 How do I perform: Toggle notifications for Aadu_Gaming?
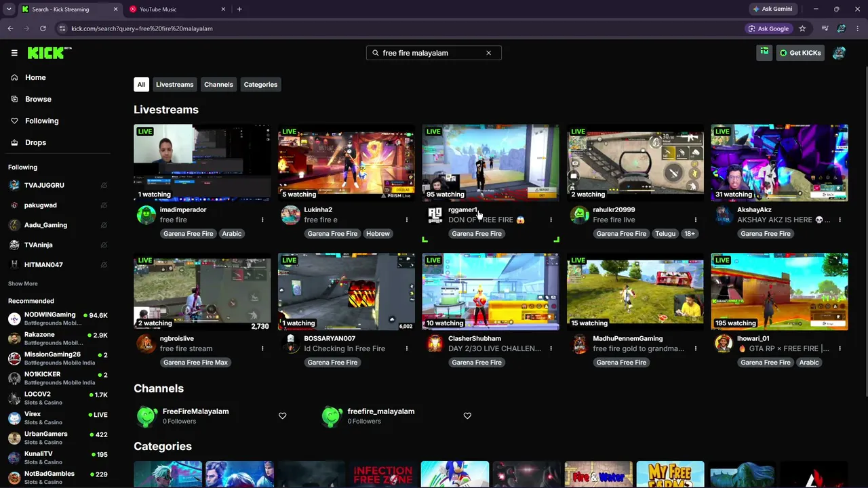point(104,225)
